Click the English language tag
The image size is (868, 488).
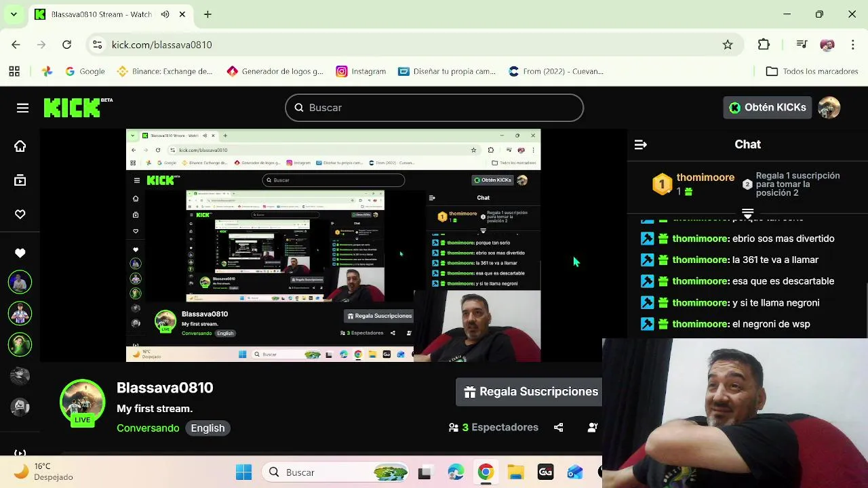point(208,428)
